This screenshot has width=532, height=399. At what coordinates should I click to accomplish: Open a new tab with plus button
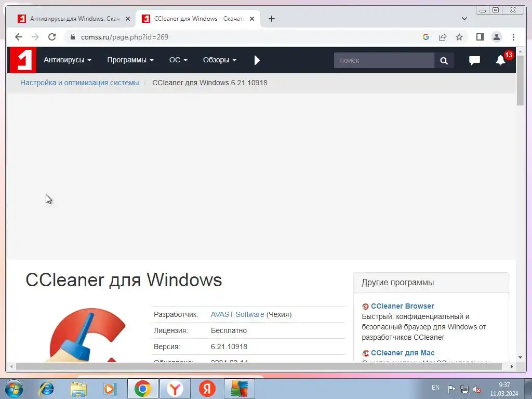point(271,19)
